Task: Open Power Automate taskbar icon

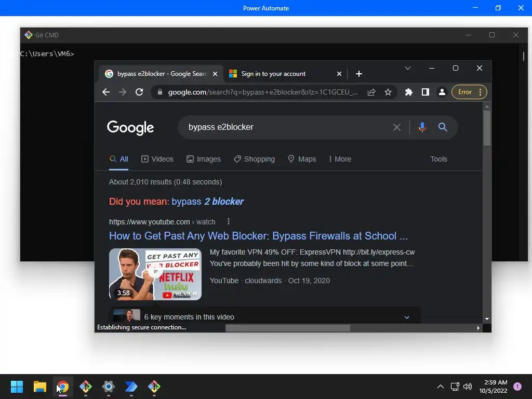Action: point(131,387)
